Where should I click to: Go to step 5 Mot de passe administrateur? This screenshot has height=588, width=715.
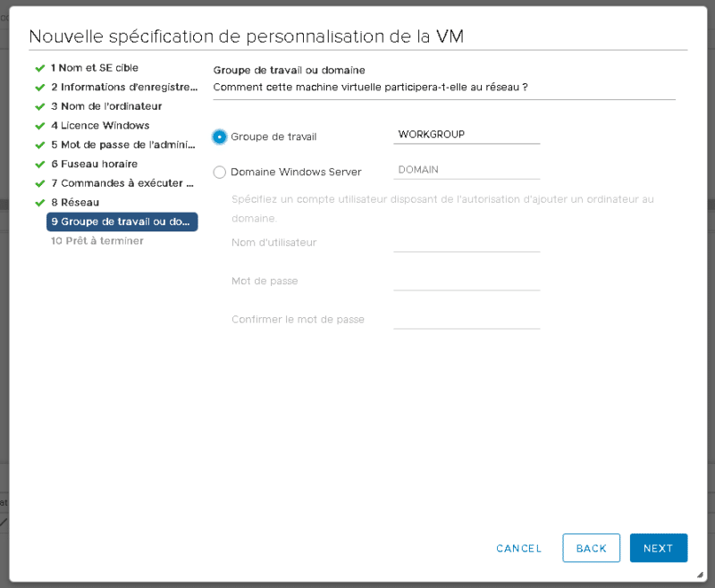(x=122, y=145)
